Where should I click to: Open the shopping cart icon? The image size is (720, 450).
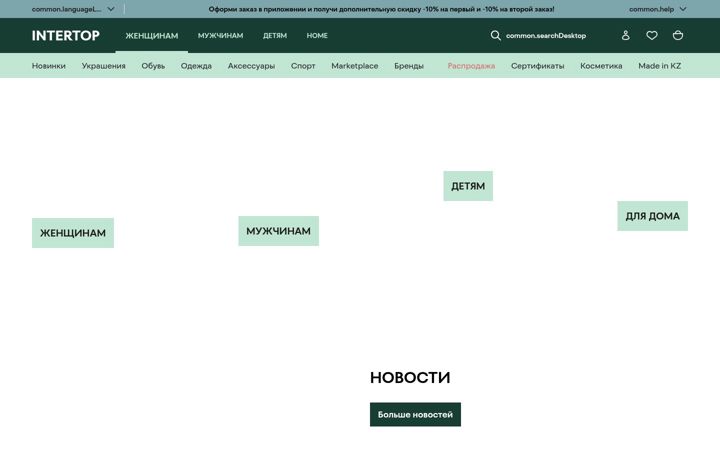[678, 35]
